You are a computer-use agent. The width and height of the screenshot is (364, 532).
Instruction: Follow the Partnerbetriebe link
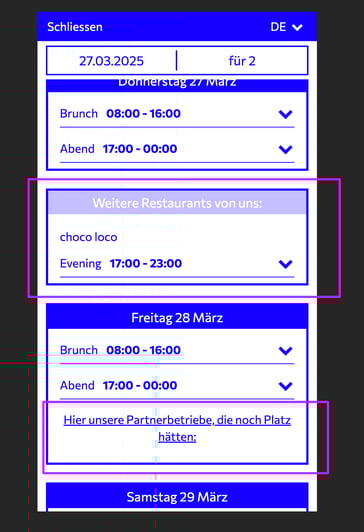(x=177, y=428)
